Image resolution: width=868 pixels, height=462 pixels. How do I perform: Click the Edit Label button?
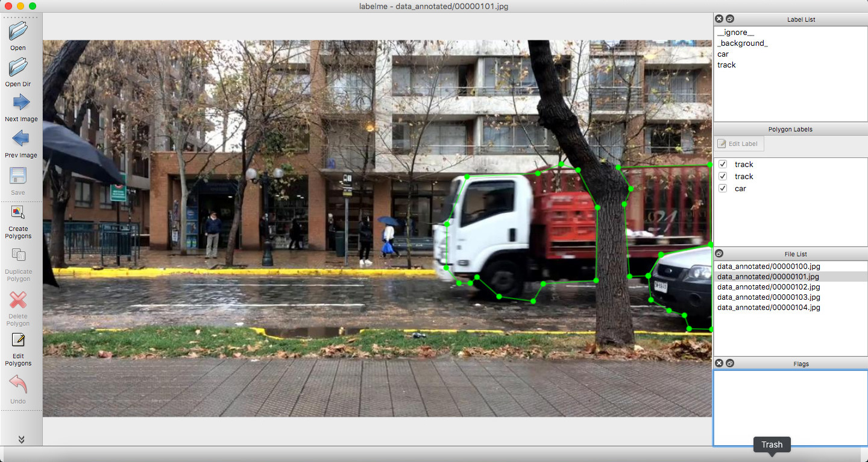pyautogui.click(x=740, y=144)
